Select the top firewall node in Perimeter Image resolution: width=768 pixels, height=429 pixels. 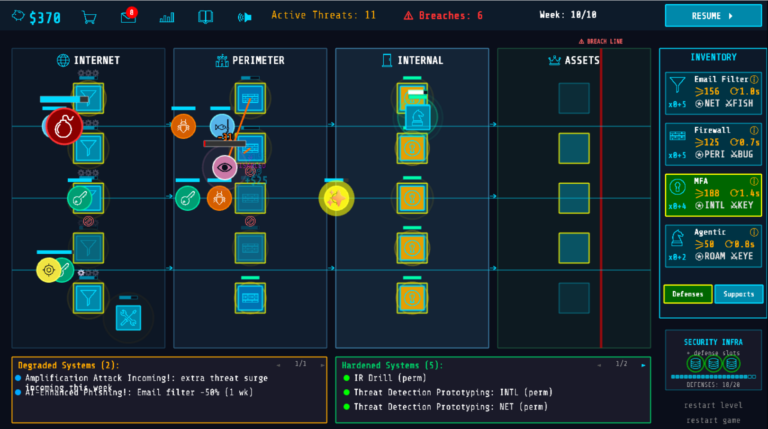tap(250, 98)
